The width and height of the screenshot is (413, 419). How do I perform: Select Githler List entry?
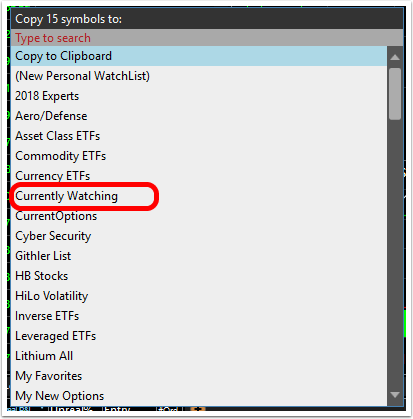[199, 256]
